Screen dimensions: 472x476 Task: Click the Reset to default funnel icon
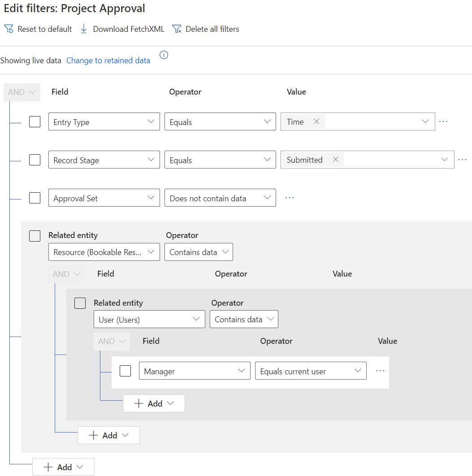click(x=9, y=29)
